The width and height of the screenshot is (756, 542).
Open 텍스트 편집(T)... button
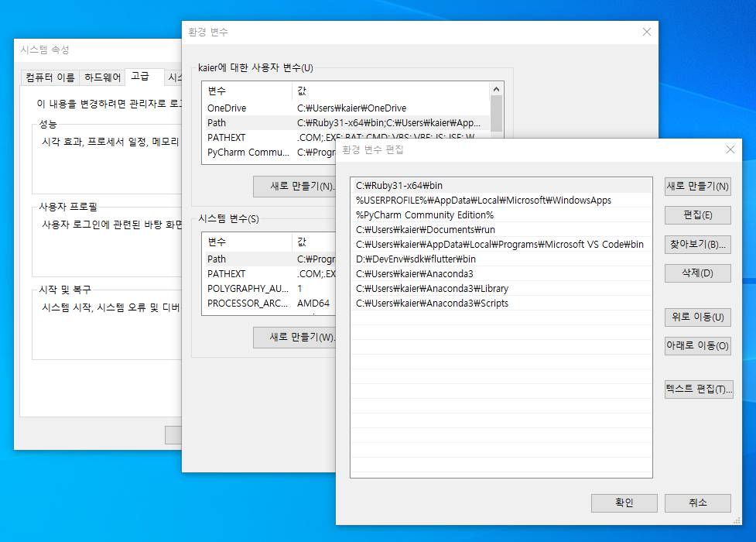coord(697,389)
